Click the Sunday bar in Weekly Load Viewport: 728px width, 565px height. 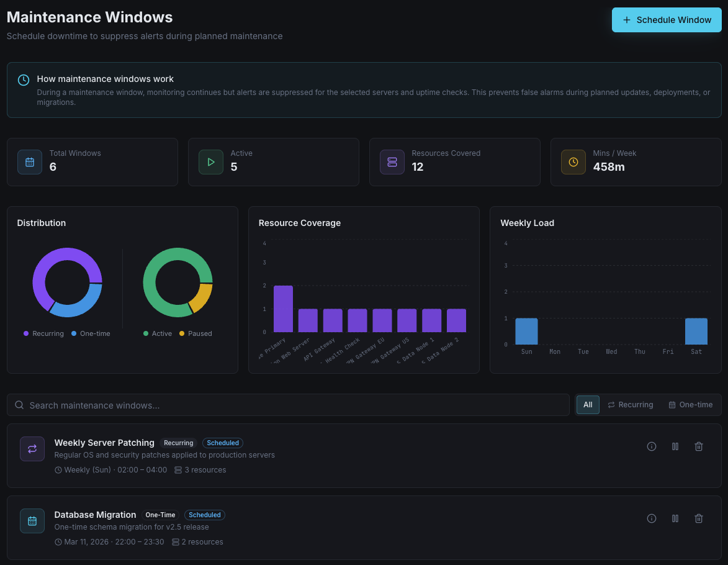point(526,332)
